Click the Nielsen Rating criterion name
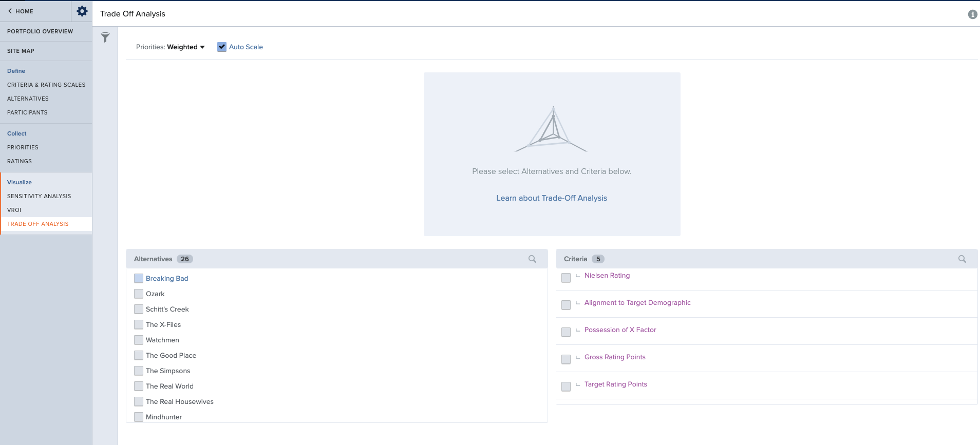The height and width of the screenshot is (445, 980). [x=607, y=276]
